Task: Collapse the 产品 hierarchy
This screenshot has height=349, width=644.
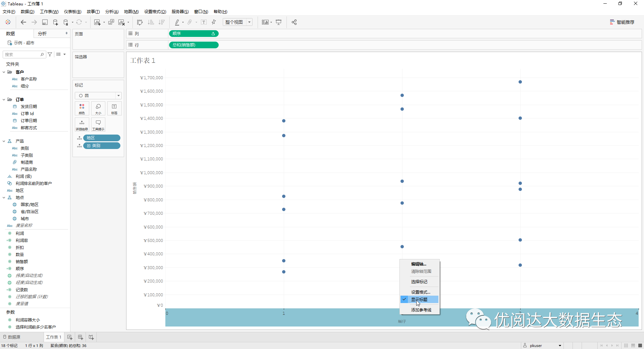Action: (x=4, y=141)
